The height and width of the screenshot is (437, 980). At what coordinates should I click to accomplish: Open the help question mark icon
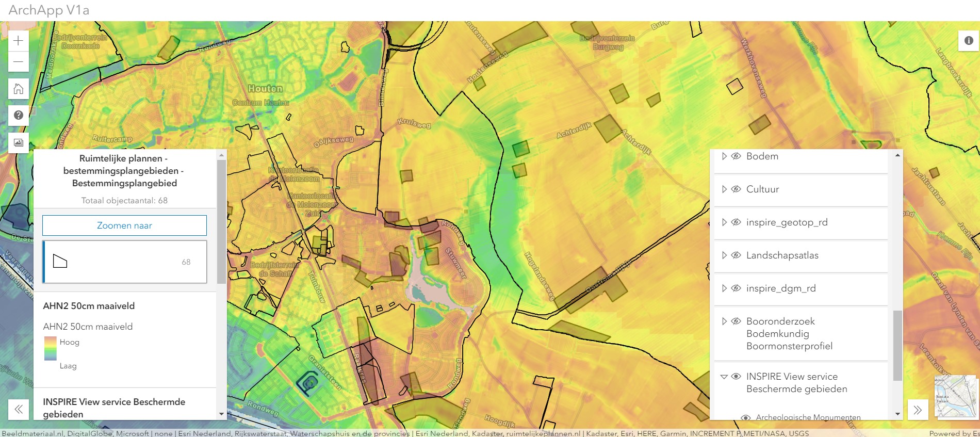[x=19, y=115]
